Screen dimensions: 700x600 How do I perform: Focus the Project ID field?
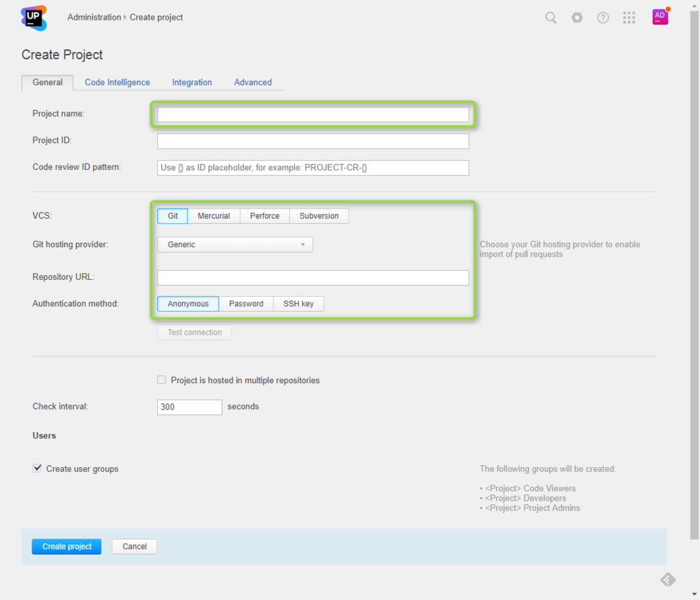click(313, 141)
